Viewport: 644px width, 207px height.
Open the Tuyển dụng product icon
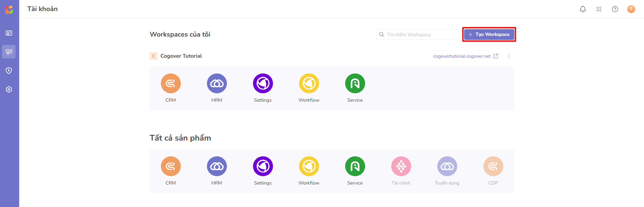point(447,166)
